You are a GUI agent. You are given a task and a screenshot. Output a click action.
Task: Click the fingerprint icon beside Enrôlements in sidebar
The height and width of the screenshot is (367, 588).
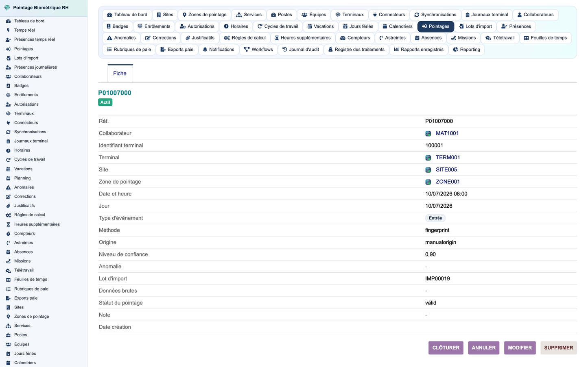[x=8, y=95]
